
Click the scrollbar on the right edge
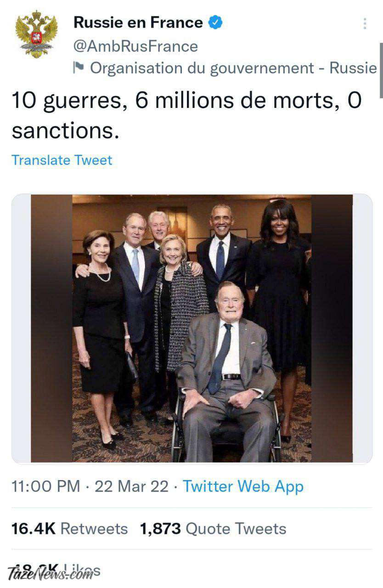[x=381, y=70]
